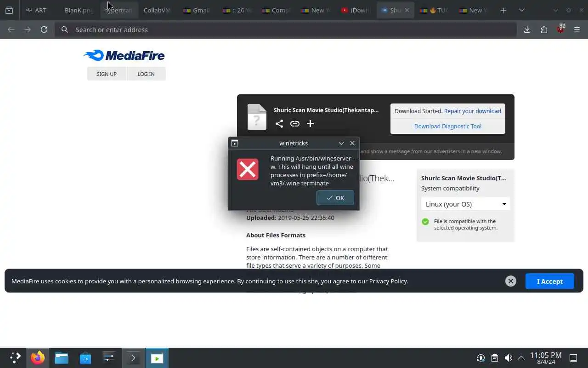The width and height of the screenshot is (588, 368).
Task: Switch to the CollabVM tab
Action: coord(157,10)
